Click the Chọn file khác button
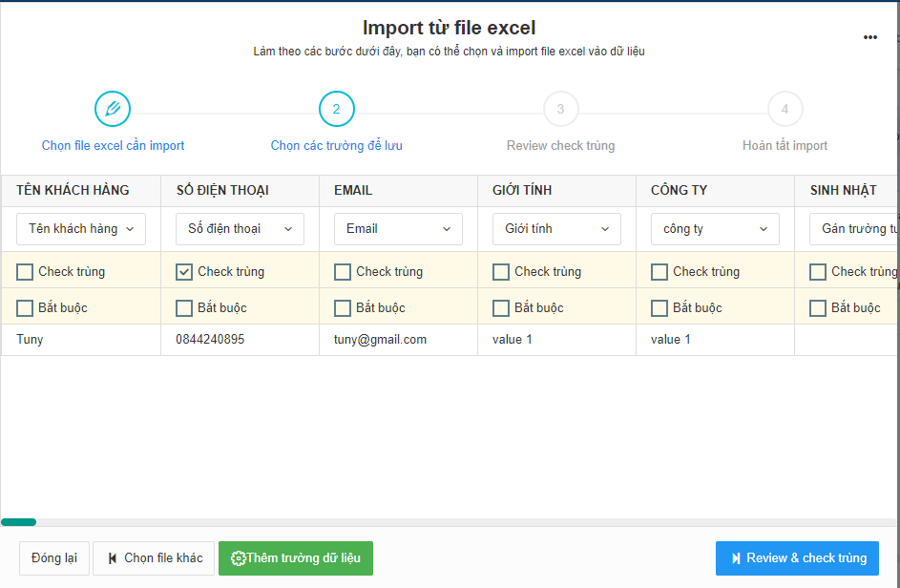Image resolution: width=900 pixels, height=588 pixels. pyautogui.click(x=154, y=558)
